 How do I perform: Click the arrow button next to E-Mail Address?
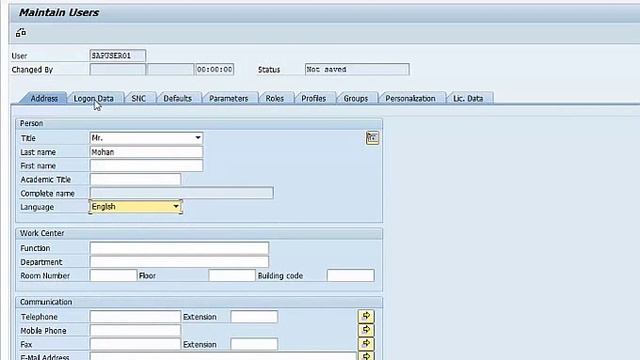[366, 356]
